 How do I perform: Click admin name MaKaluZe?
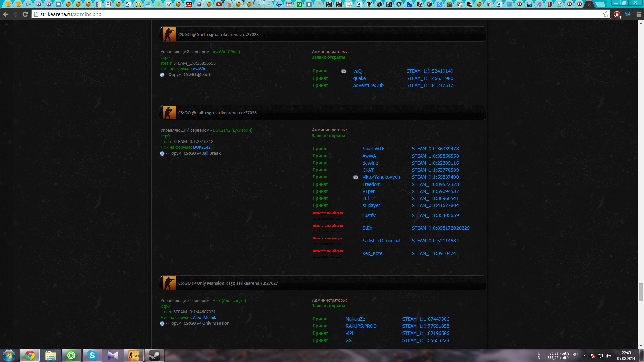point(355,319)
